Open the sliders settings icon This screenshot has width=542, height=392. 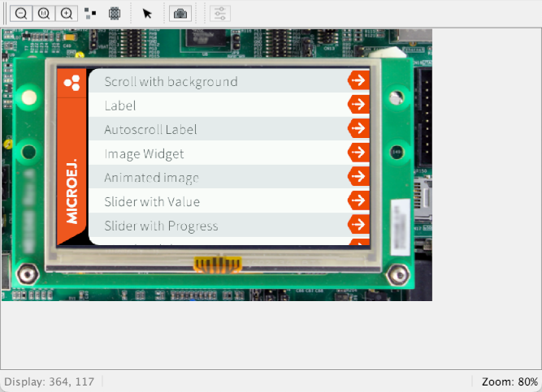point(219,13)
